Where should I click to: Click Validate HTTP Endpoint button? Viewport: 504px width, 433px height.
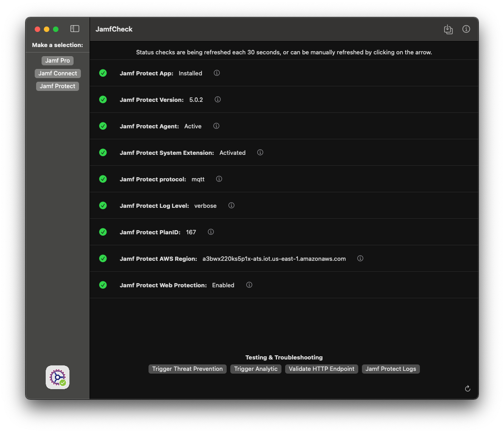point(321,369)
